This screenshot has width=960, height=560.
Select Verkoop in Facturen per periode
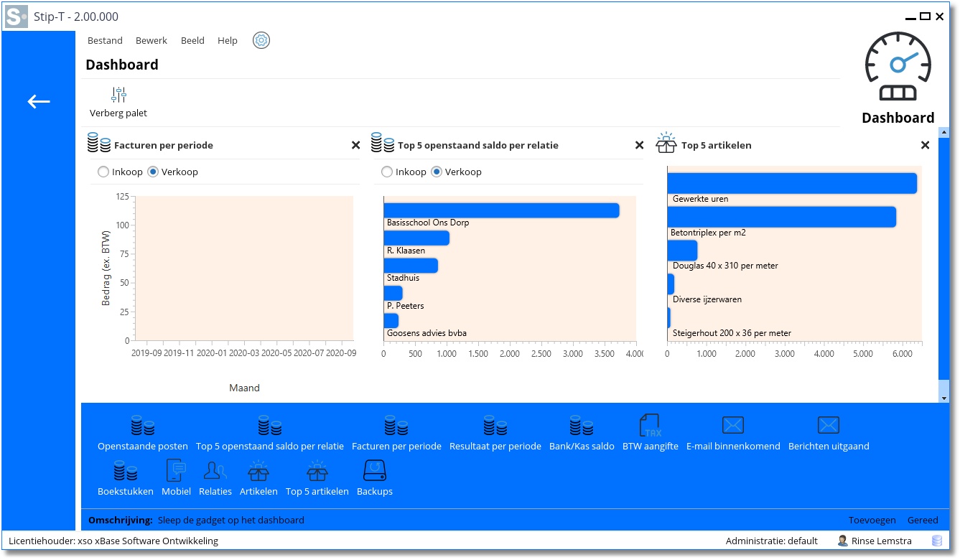tap(153, 172)
